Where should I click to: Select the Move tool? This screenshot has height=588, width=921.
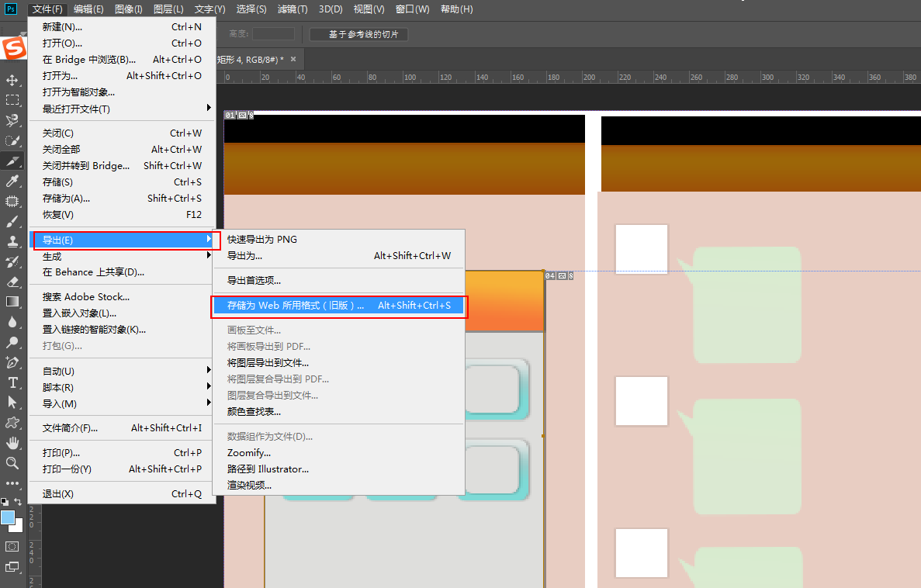pyautogui.click(x=12, y=80)
